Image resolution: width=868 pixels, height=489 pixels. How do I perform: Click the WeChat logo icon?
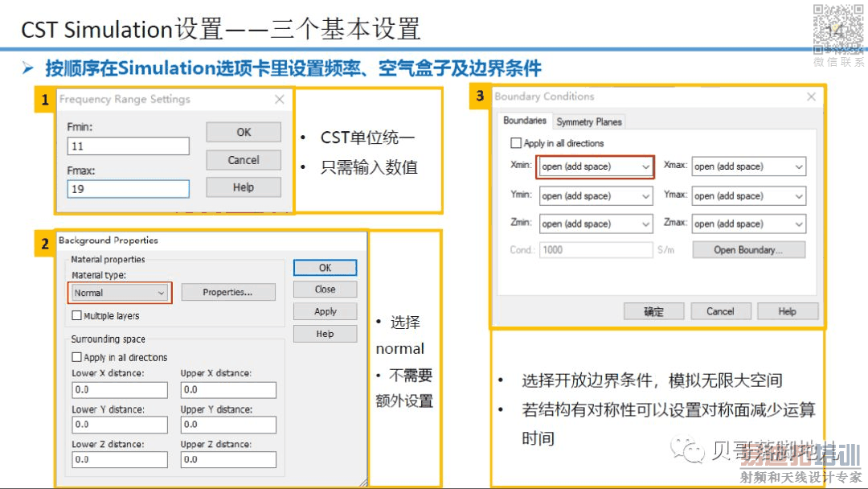click(x=687, y=449)
